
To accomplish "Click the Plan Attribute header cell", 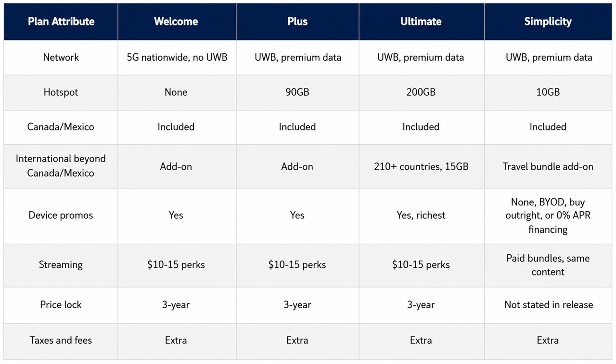I will pyautogui.click(x=61, y=22).
